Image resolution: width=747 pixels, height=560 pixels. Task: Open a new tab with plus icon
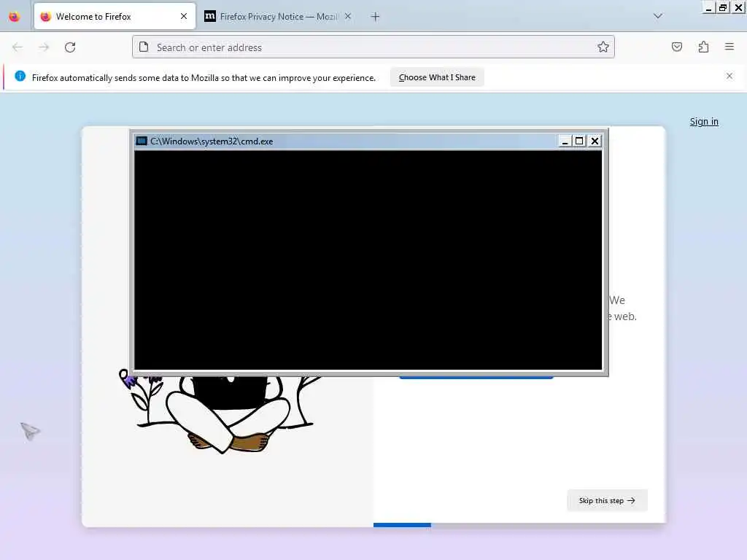pos(376,17)
